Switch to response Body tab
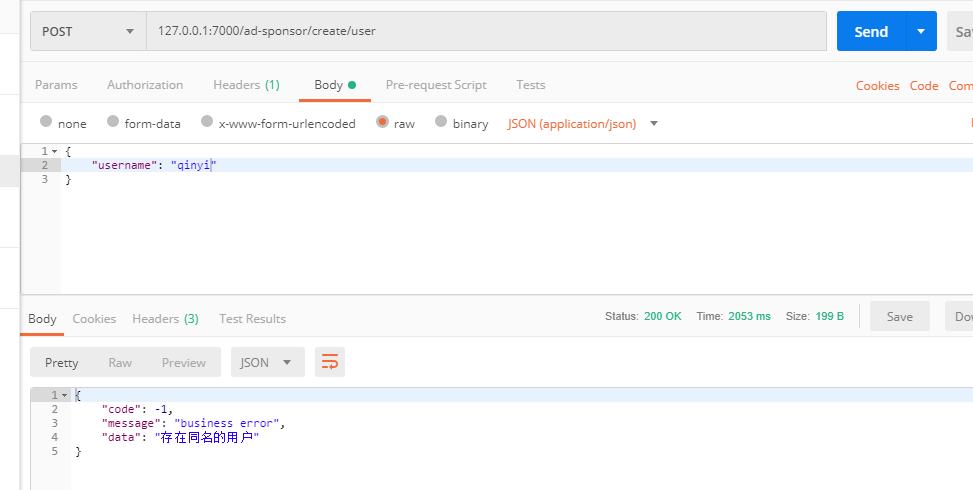Image resolution: width=973 pixels, height=490 pixels. [42, 319]
